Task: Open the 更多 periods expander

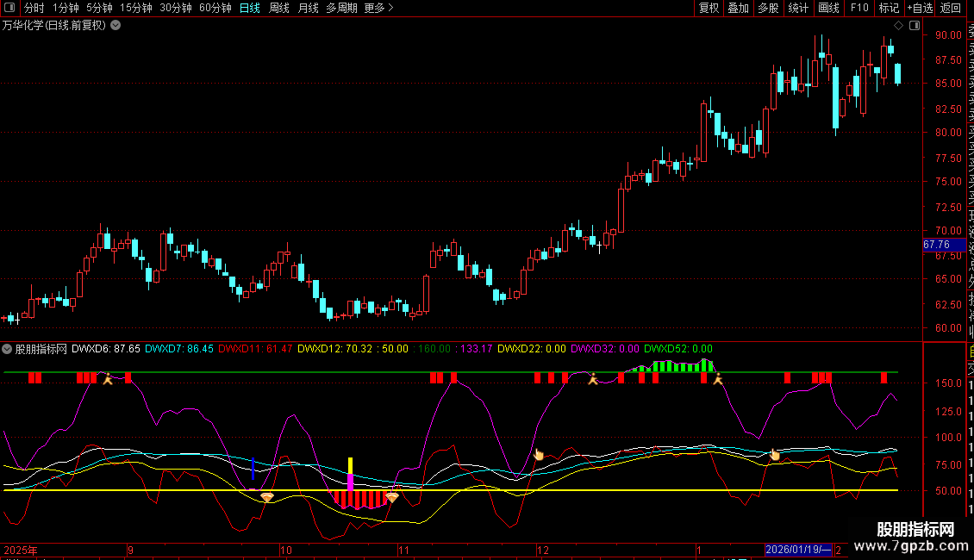Action: pyautogui.click(x=378, y=8)
